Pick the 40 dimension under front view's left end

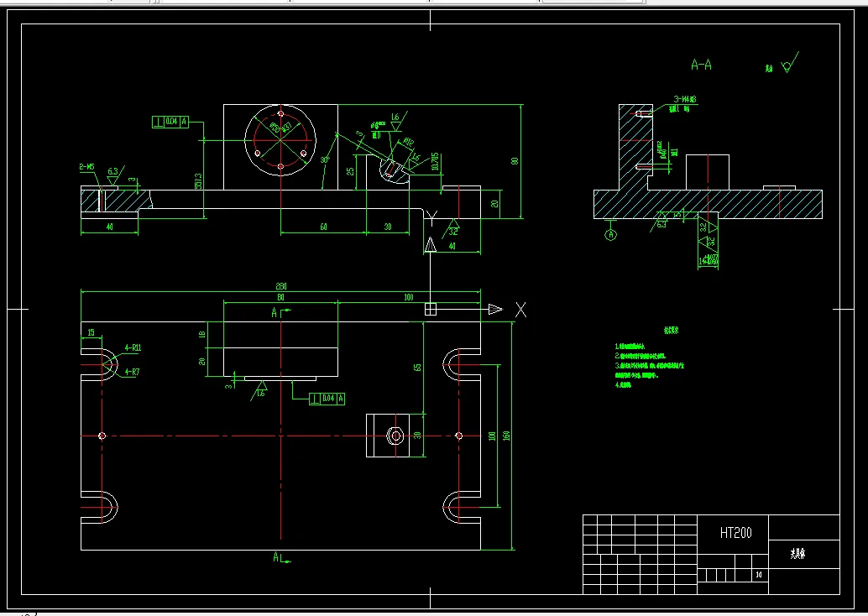click(x=109, y=227)
